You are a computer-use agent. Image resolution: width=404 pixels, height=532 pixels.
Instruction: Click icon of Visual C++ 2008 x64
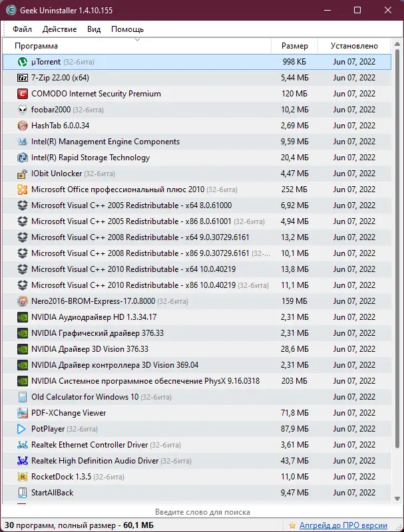coord(23,237)
